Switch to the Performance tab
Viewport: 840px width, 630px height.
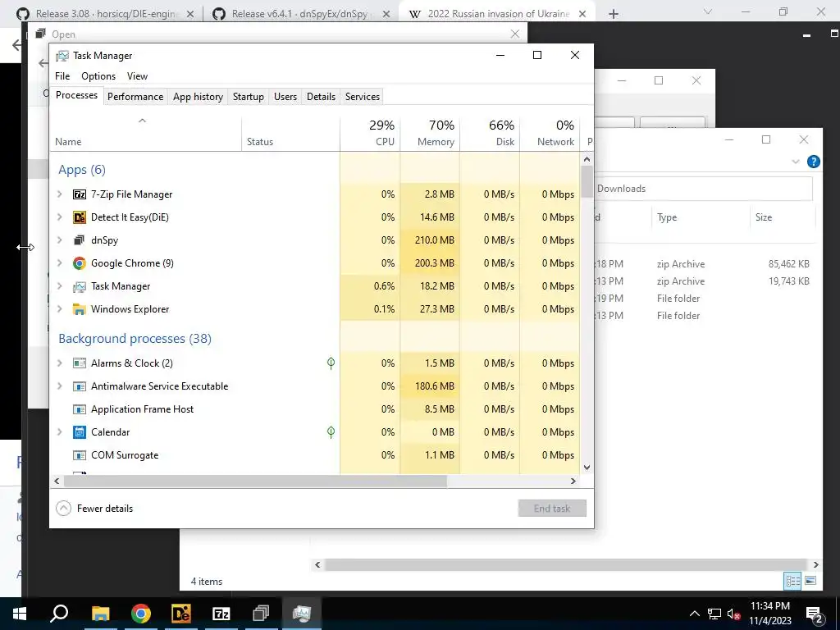[x=135, y=97]
